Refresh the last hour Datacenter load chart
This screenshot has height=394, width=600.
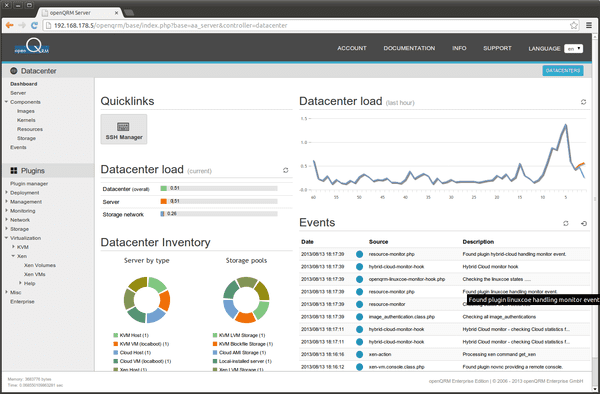(583, 102)
